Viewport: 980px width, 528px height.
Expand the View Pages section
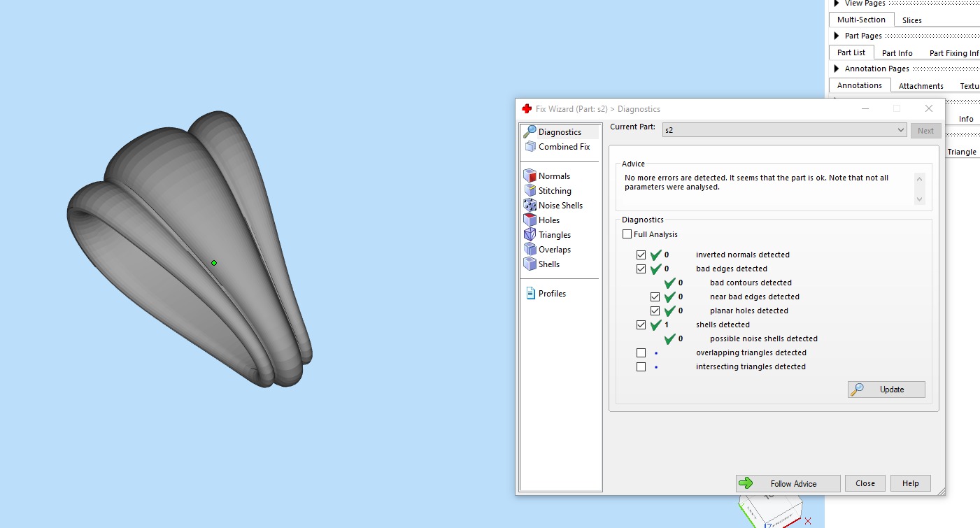click(x=837, y=3)
